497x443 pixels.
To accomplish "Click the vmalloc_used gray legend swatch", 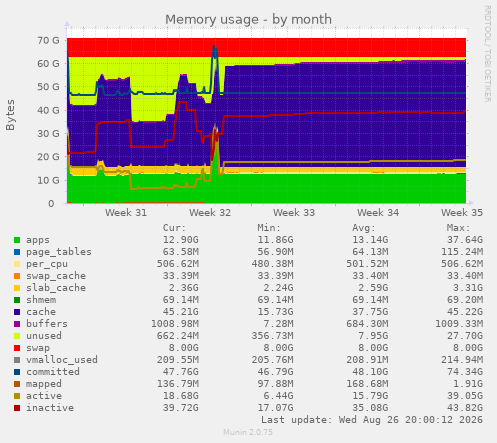I will [17, 360].
